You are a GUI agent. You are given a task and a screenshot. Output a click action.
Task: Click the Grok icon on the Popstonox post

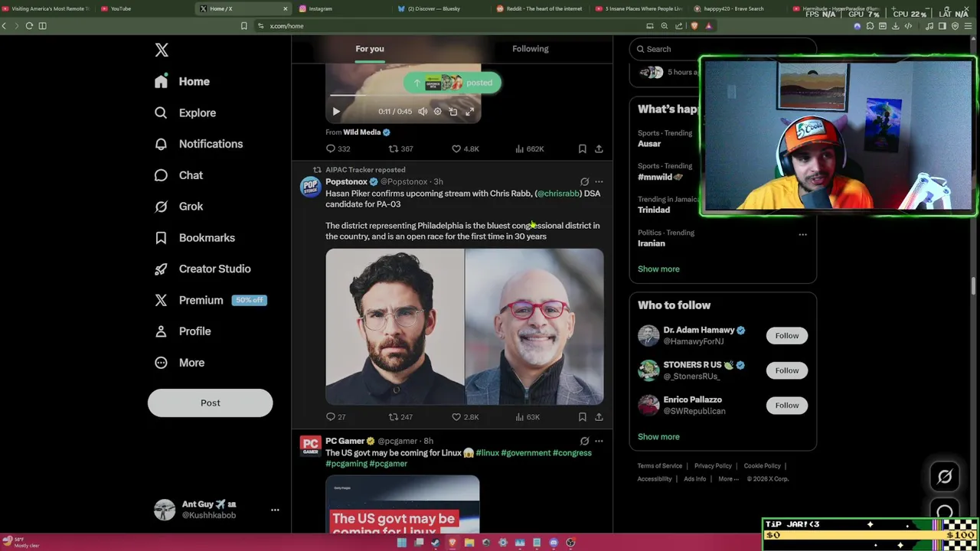coord(584,182)
